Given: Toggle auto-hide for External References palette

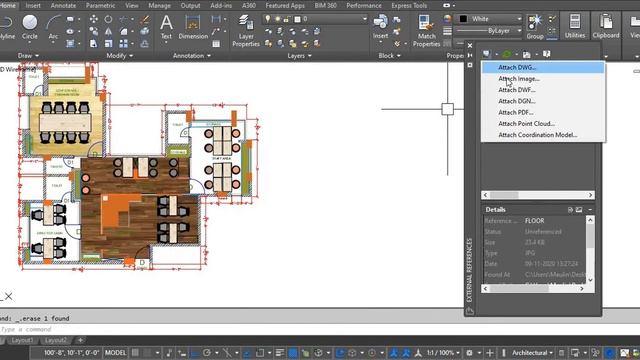Looking at the screenshot, I should coord(470,55).
